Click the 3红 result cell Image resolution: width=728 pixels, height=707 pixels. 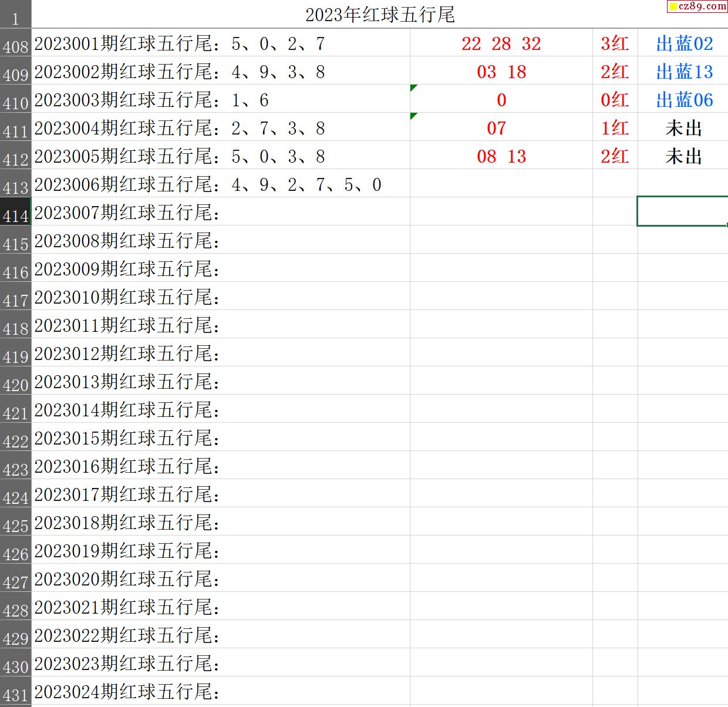[615, 43]
